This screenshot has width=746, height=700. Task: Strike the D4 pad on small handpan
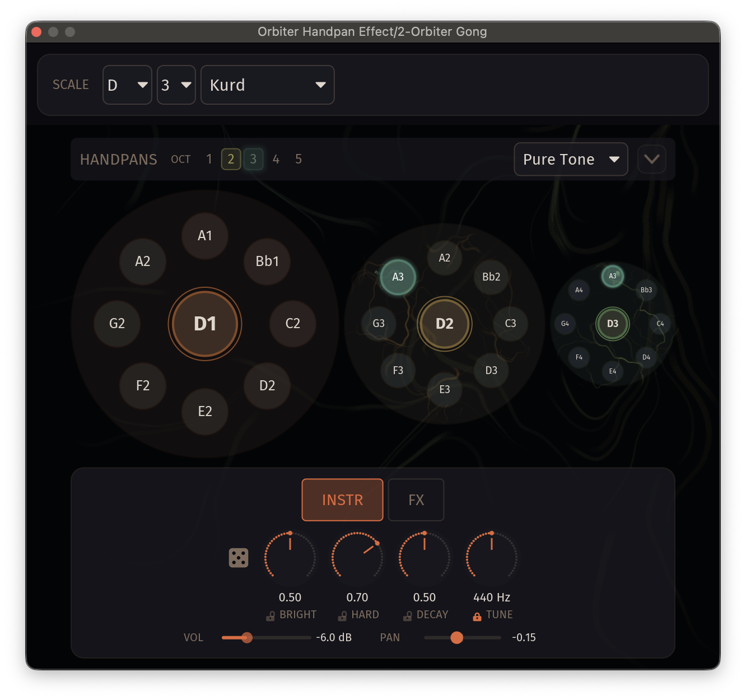click(x=646, y=357)
